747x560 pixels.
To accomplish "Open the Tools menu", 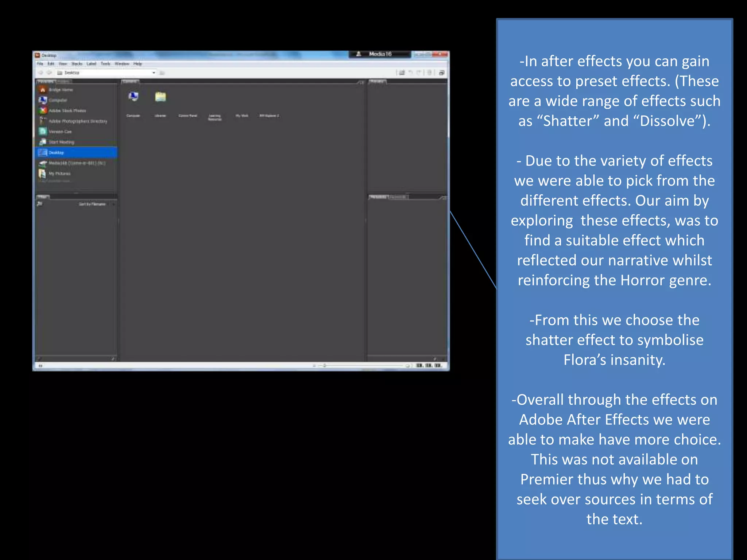I will click(105, 64).
